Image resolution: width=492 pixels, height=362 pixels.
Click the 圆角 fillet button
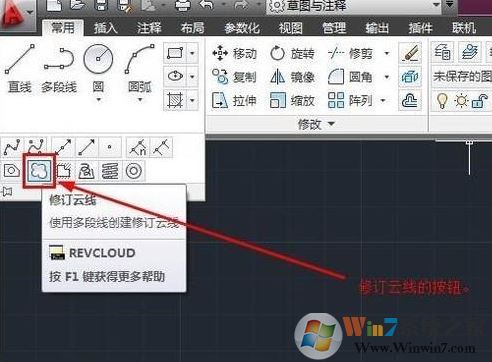[350, 77]
